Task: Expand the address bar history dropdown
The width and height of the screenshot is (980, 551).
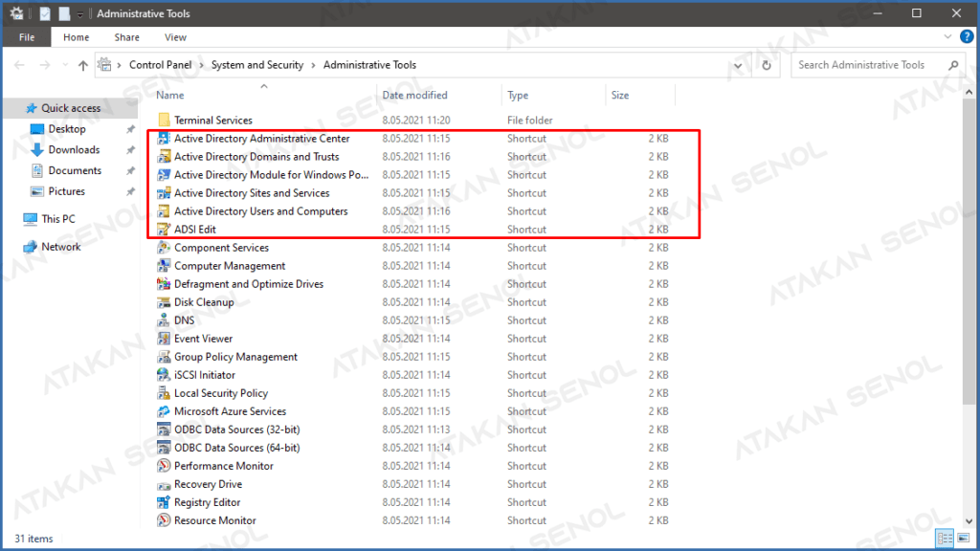Action: (x=738, y=65)
